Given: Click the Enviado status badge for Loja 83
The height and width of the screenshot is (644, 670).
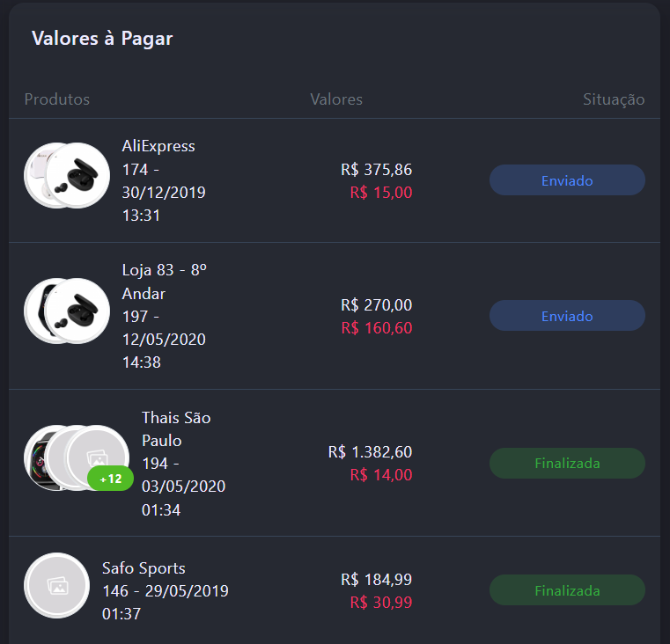Looking at the screenshot, I should (x=567, y=316).
